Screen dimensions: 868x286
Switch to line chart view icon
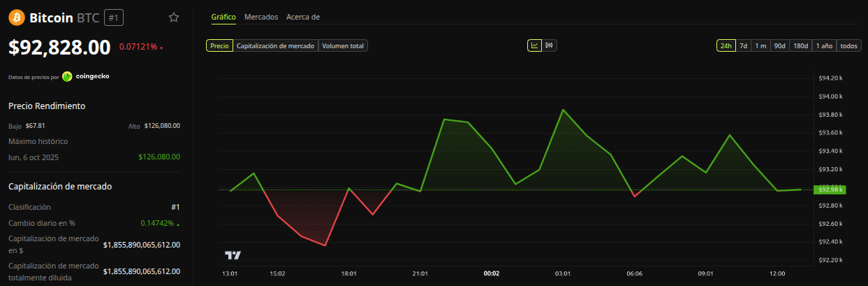[x=534, y=45]
